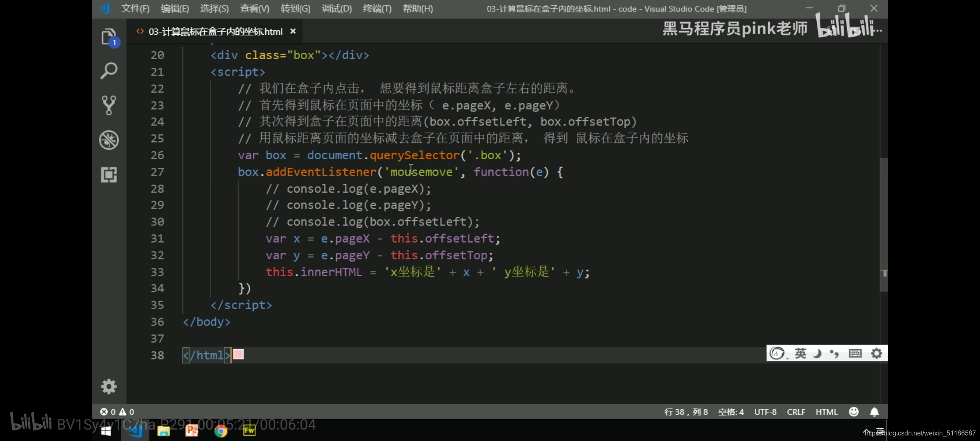Open the Source Control icon
This screenshot has height=441, width=980.
click(x=109, y=105)
